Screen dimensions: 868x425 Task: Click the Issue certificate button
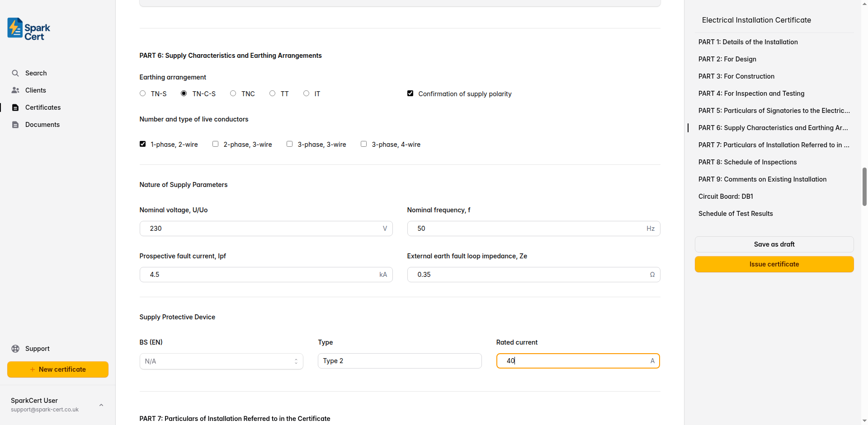pos(774,264)
